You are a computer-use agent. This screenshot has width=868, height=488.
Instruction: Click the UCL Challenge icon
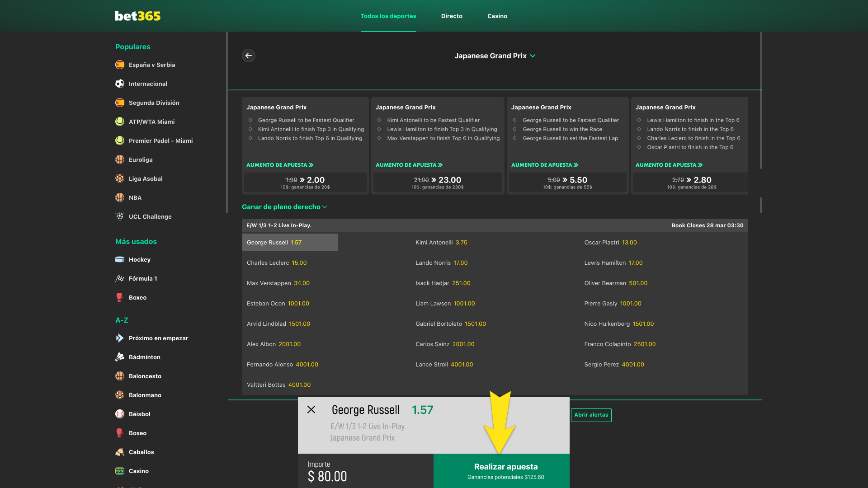coord(120,216)
